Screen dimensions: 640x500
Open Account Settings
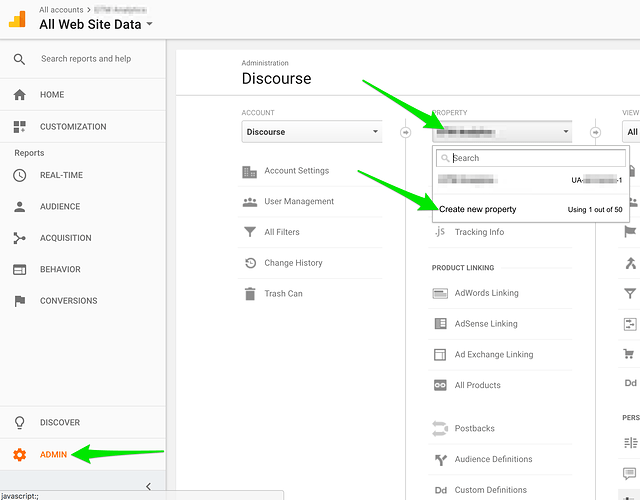coord(296,171)
